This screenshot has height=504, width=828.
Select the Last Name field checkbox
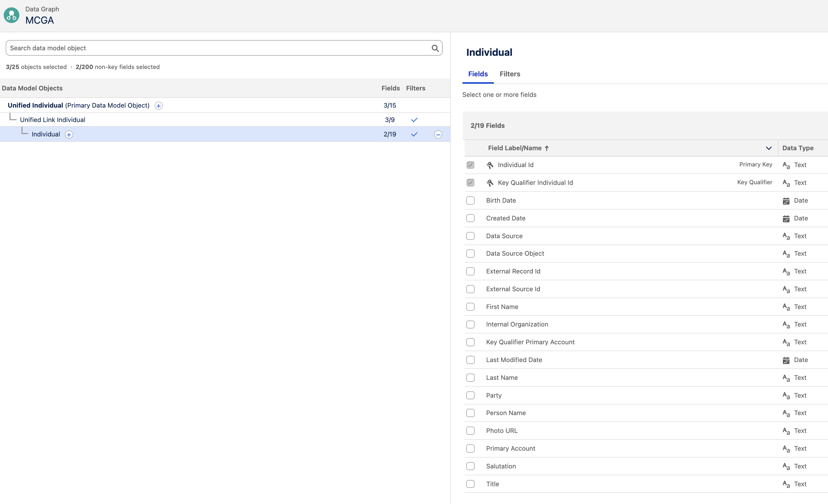click(x=470, y=378)
